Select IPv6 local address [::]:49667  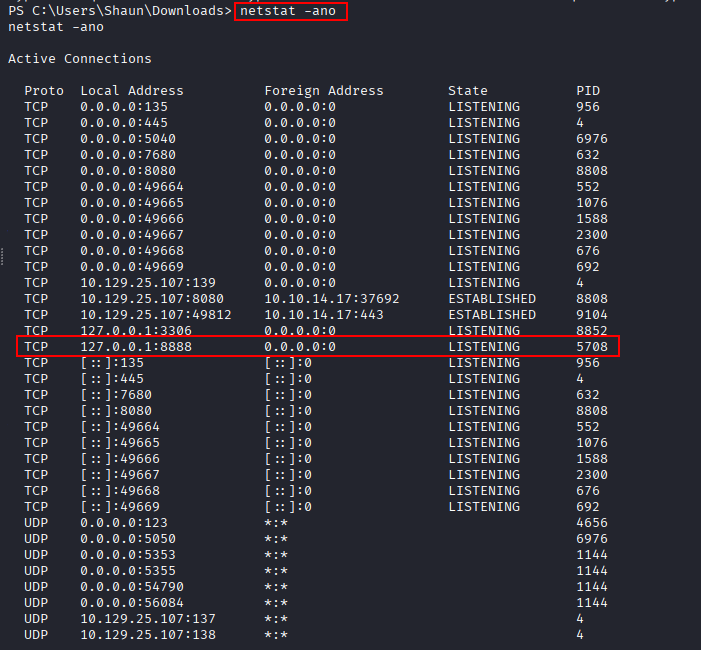(x=120, y=475)
